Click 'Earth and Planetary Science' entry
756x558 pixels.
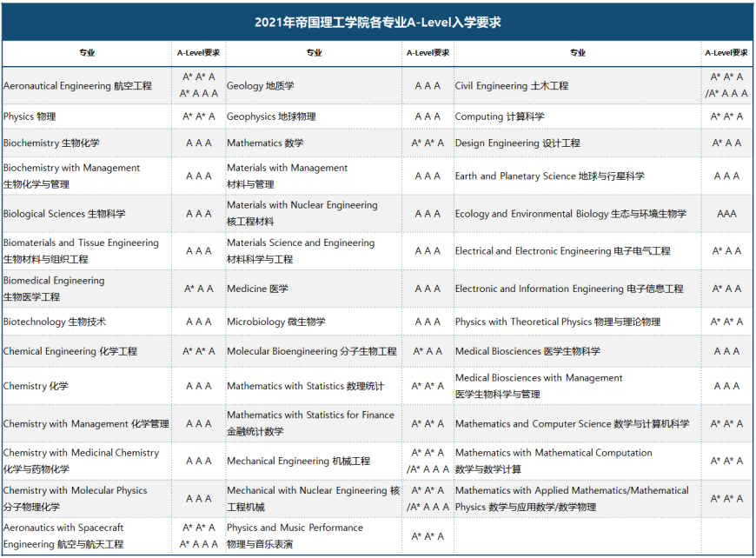point(550,176)
